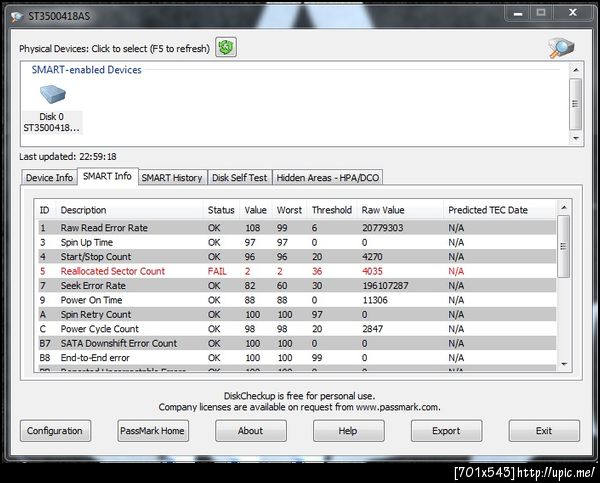This screenshot has width=600, height=483.
Task: Click the title bar application icon
Action: (17, 16)
